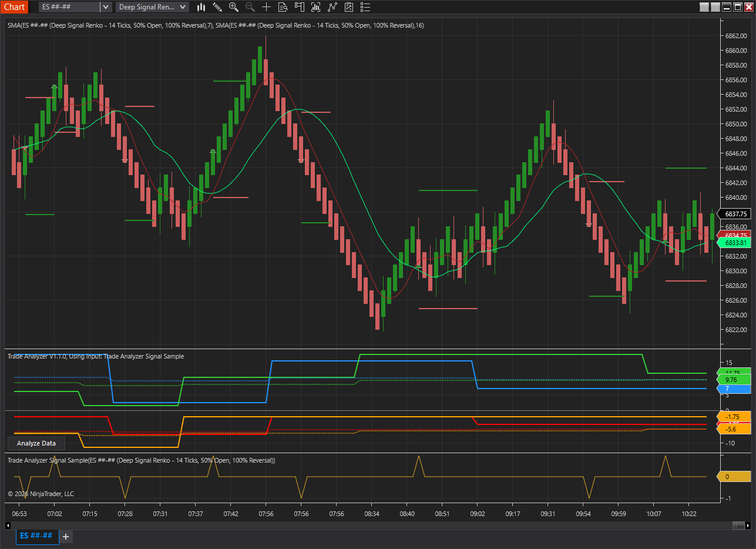Viewport: 756px width, 549px height.
Task: Expand the ES ##-## instrument dropdown arrow
Action: [x=105, y=7]
